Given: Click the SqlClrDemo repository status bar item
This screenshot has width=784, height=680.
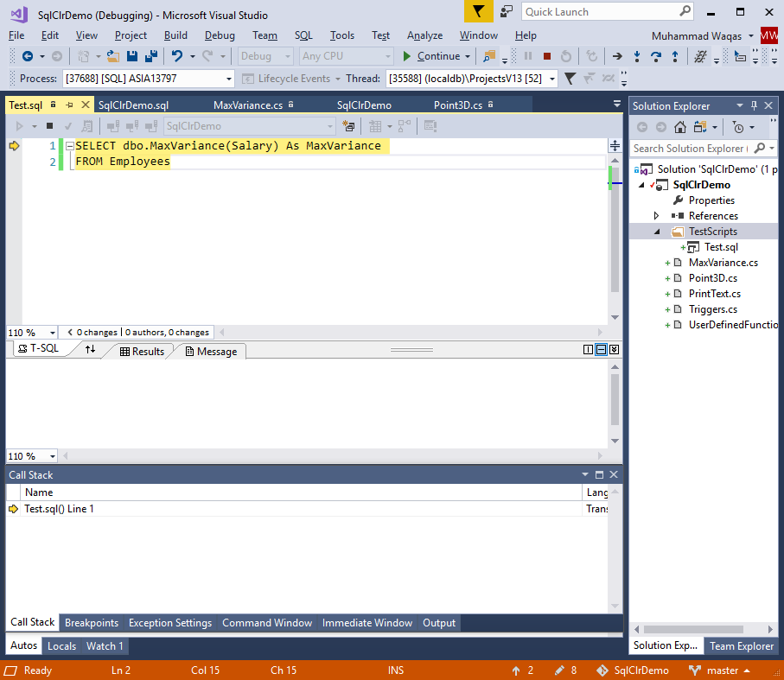Looking at the screenshot, I should click(633, 670).
